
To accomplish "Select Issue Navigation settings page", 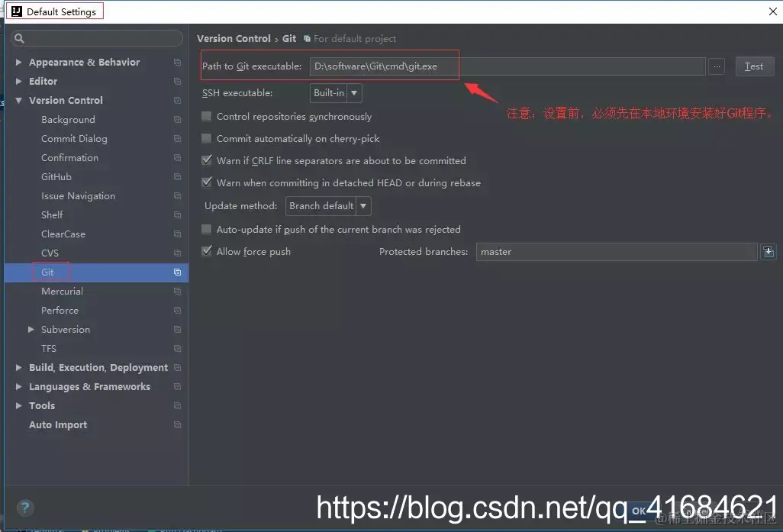I will point(78,196).
